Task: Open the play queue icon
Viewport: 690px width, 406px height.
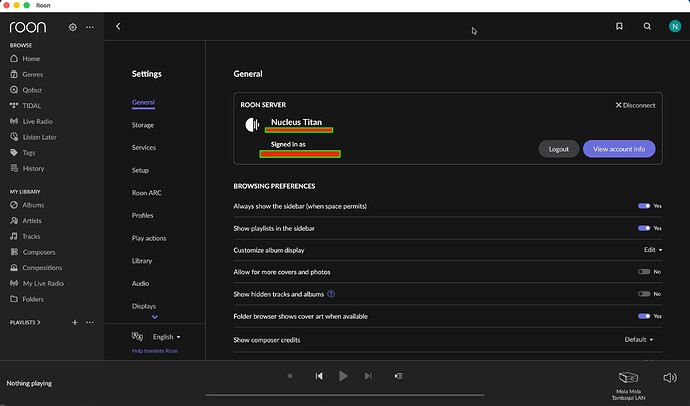Action: (x=398, y=376)
